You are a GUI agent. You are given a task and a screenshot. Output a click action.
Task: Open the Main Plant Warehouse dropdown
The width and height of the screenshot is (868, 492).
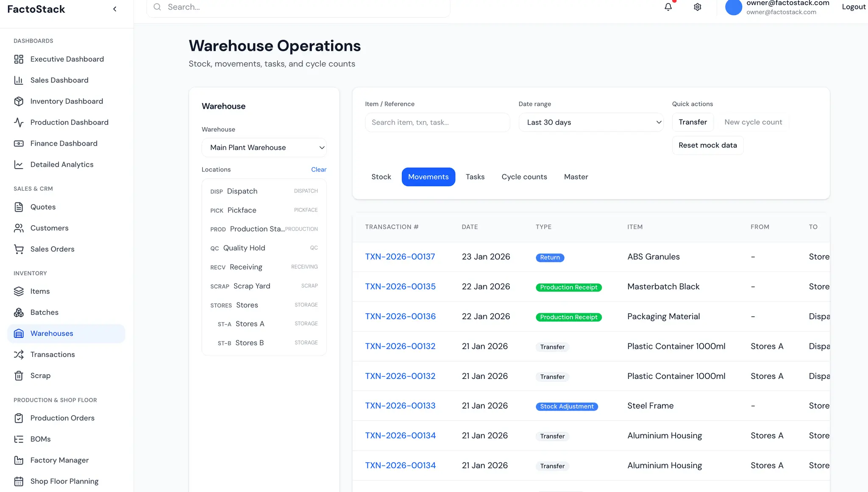tap(264, 147)
